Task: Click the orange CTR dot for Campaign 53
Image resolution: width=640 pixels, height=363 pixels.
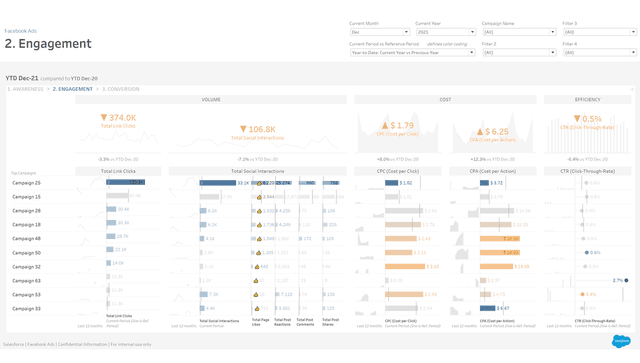Action: pos(582,294)
